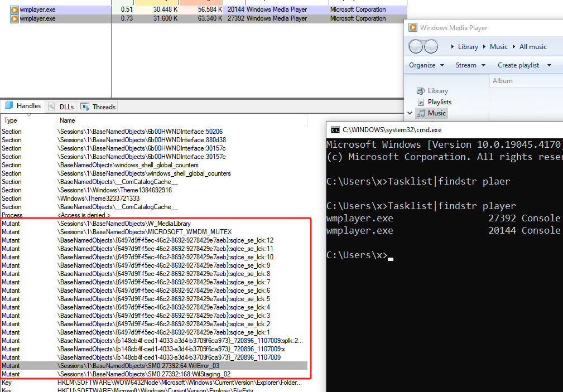Click the Music note icon

click(x=421, y=113)
